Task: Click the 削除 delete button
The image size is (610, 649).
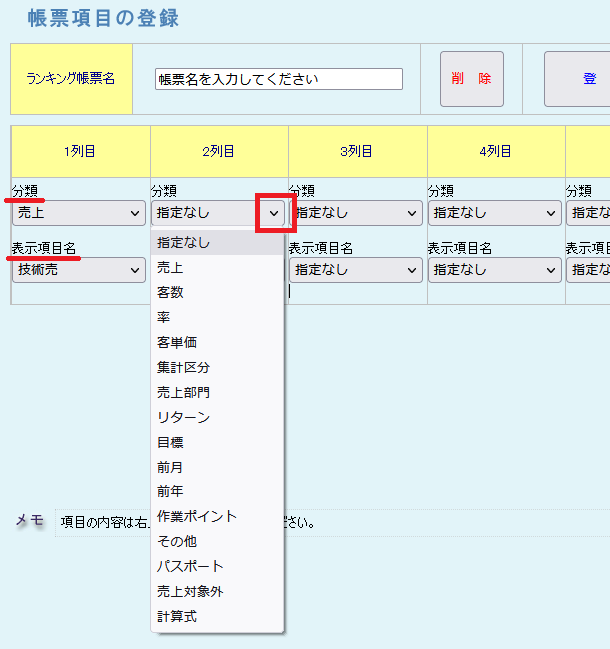Action: click(x=471, y=79)
